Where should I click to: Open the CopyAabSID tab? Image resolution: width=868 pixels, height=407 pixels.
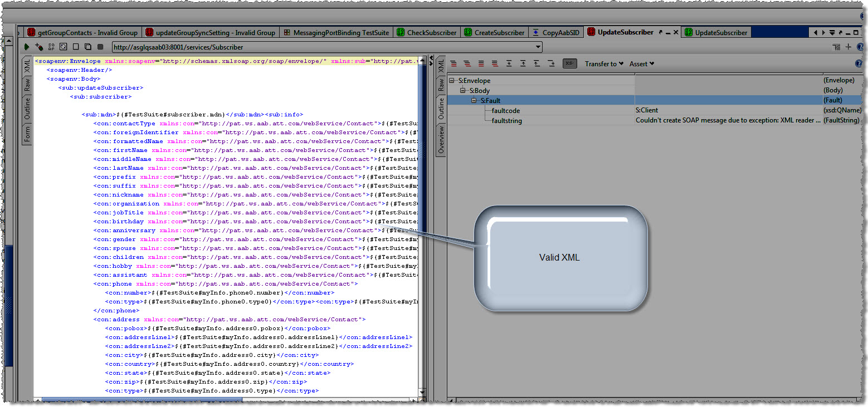click(555, 33)
